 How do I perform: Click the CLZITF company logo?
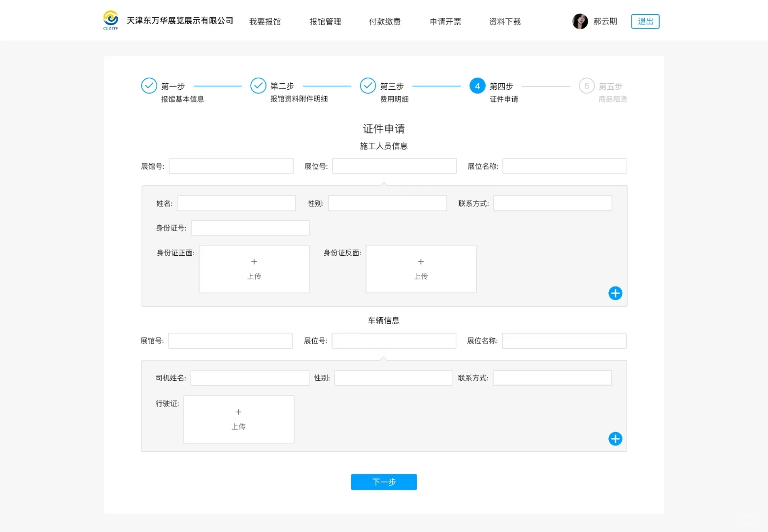coord(110,20)
